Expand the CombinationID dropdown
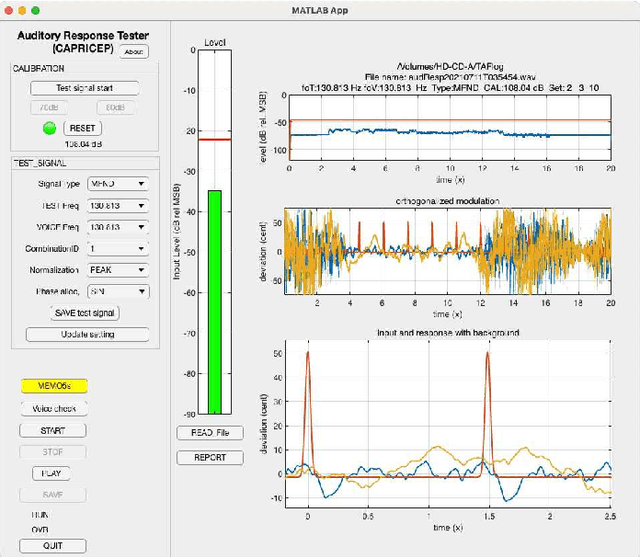 [x=117, y=248]
